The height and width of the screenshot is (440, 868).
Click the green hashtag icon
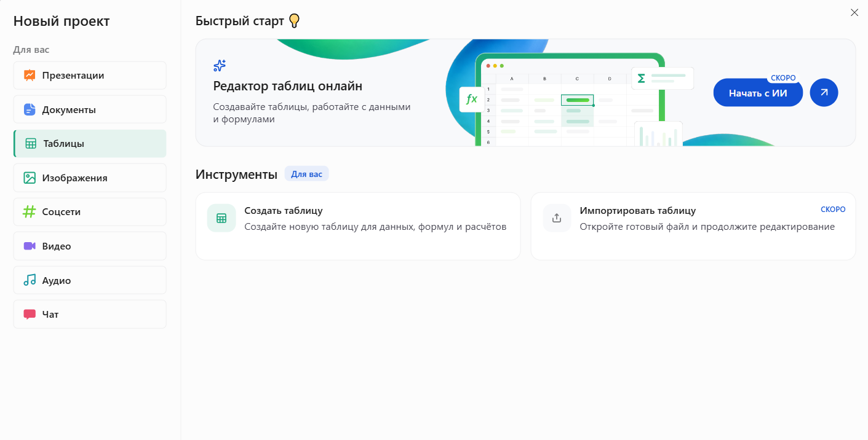point(30,212)
